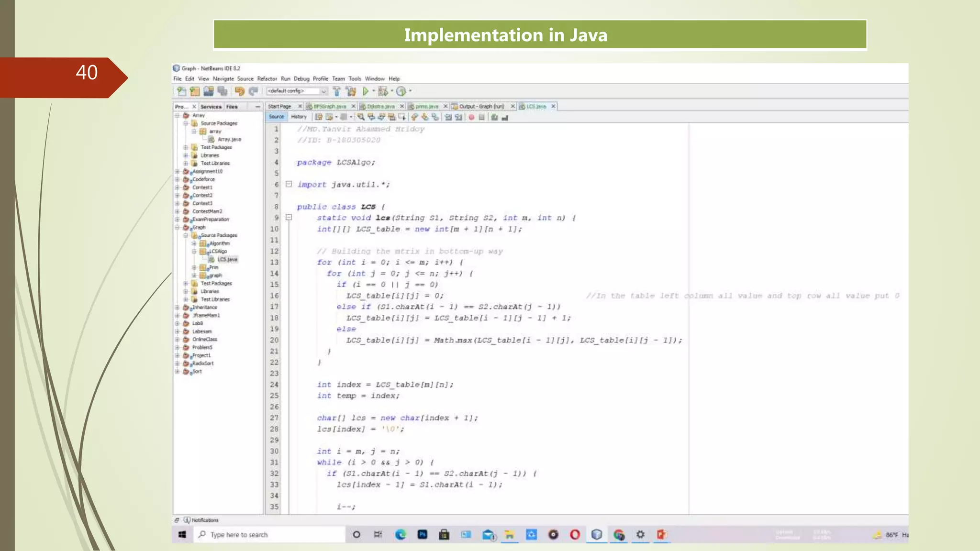The height and width of the screenshot is (551, 980).
Task: Run the project with green play icon
Action: pos(366,91)
